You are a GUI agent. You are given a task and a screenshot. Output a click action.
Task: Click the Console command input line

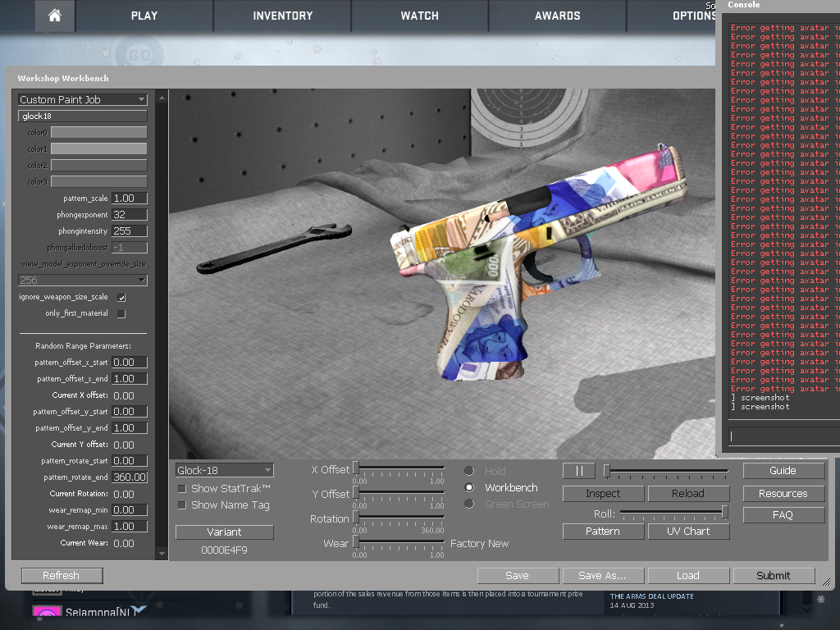(783, 436)
